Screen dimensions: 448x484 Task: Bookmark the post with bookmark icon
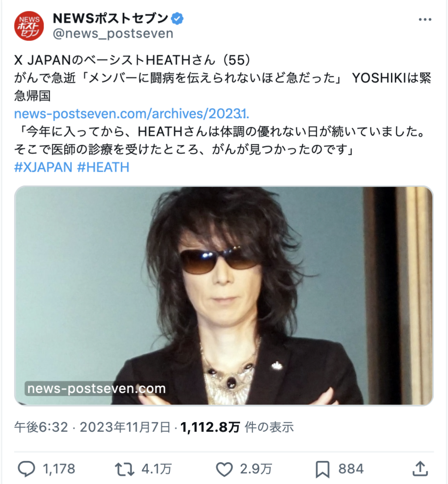click(x=322, y=469)
